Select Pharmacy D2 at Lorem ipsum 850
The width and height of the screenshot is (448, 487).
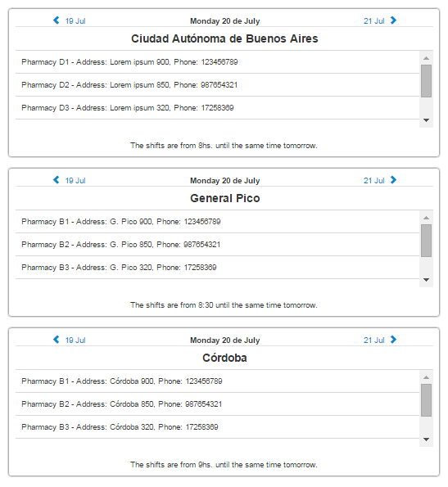click(x=218, y=85)
